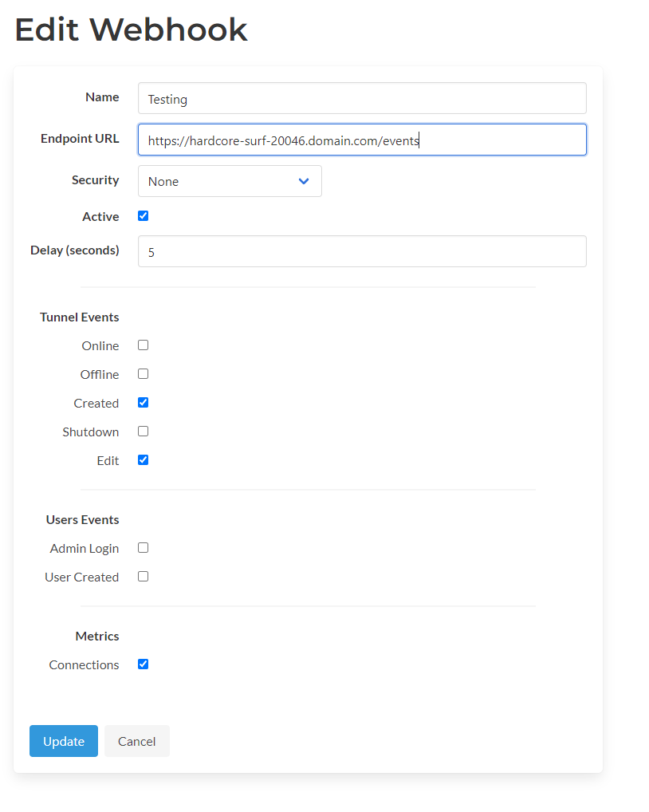
Task: Uncheck the Active checkbox
Action: pos(143,215)
